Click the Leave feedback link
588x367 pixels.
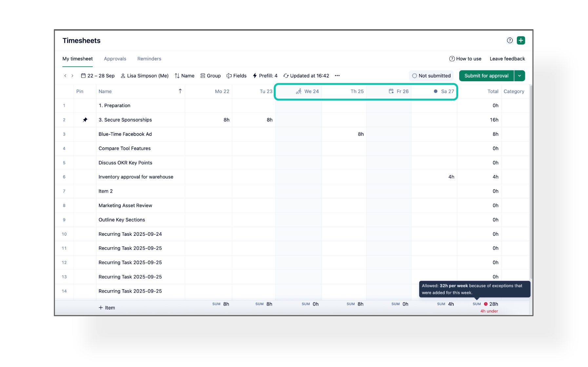507,59
